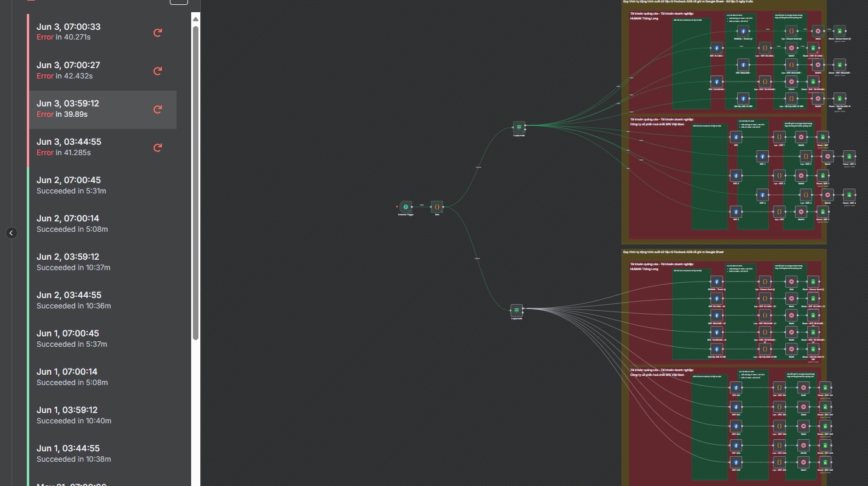
Task: Open Sheet : SPE 4 node in top workflow
Action: tap(849, 195)
